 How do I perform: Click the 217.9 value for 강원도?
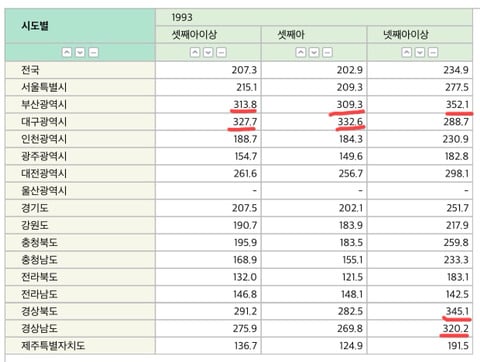coord(457,225)
